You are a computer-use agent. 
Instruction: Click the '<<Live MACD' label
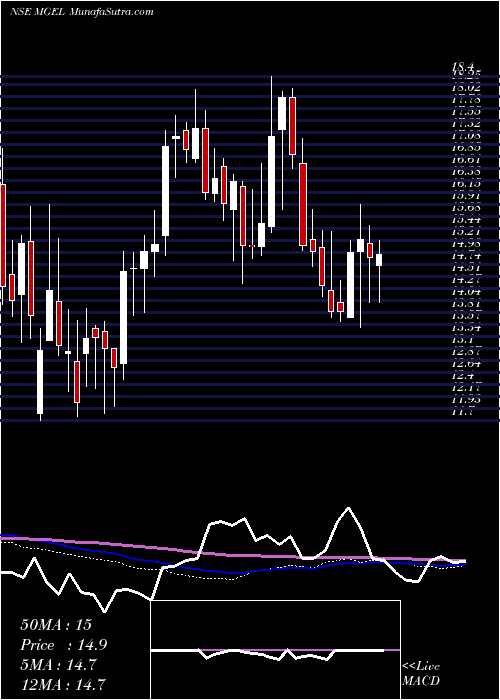coord(421,674)
